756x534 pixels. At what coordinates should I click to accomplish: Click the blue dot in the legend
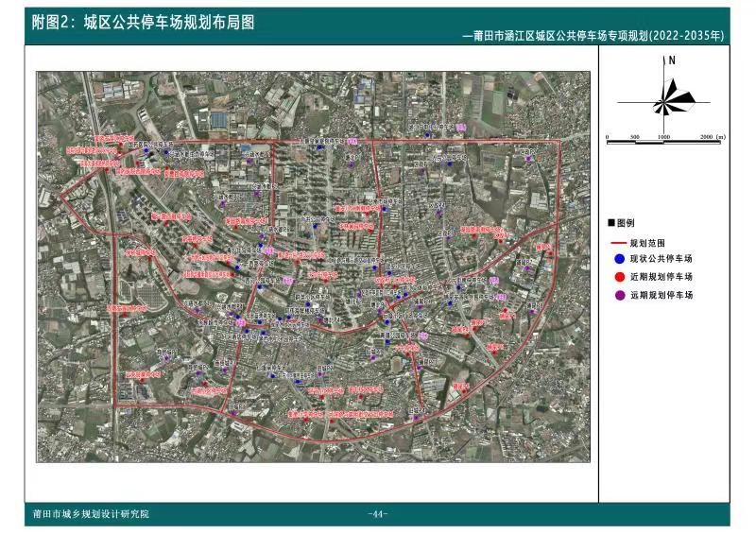tap(617, 258)
